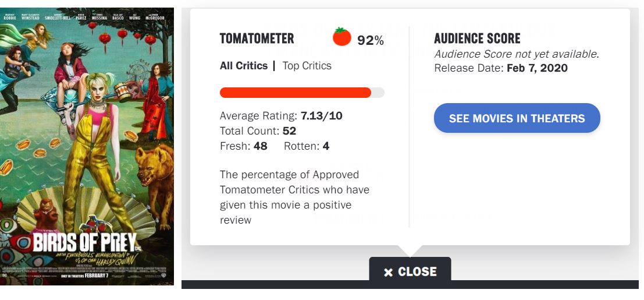
Task: Click the Release Date Feb 7, 2020 text
Action: pos(501,68)
